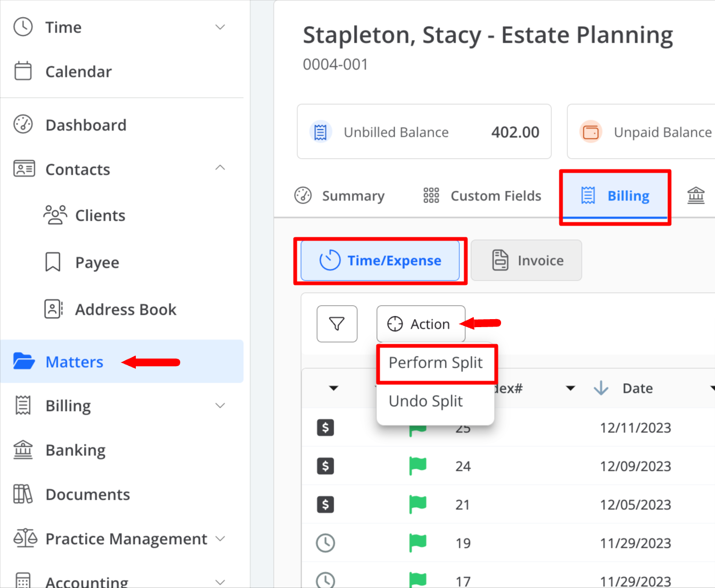This screenshot has width=715, height=588.
Task: Go to Clients under Contacts
Action: tap(100, 215)
